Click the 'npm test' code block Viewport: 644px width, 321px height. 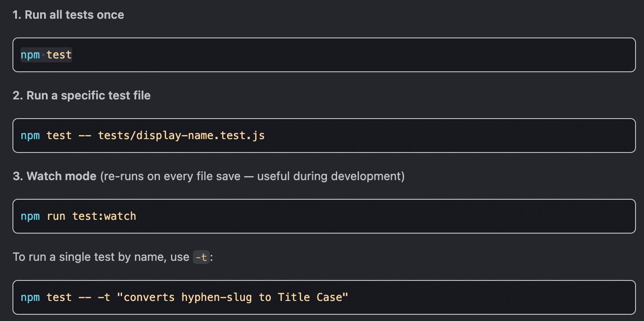pos(324,55)
